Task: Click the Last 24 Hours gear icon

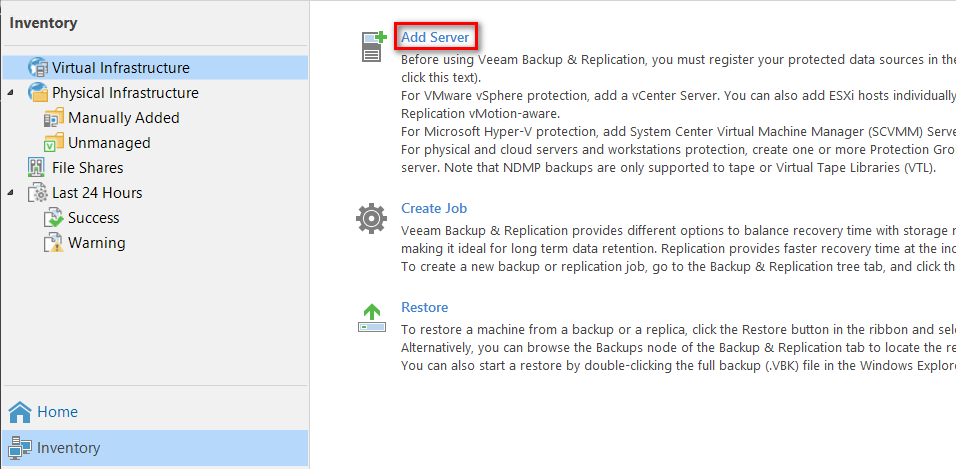Action: pos(38,193)
